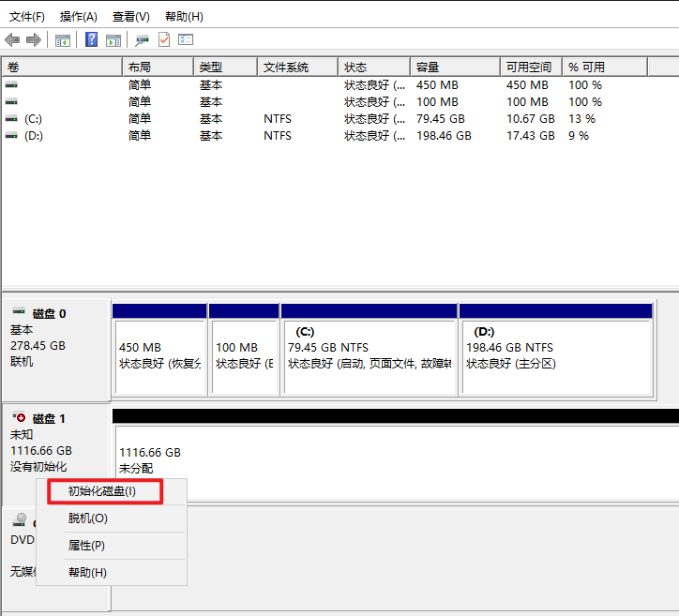The height and width of the screenshot is (616, 679).
Task: Click the Forward arrow toolbar icon
Action: coord(34,39)
